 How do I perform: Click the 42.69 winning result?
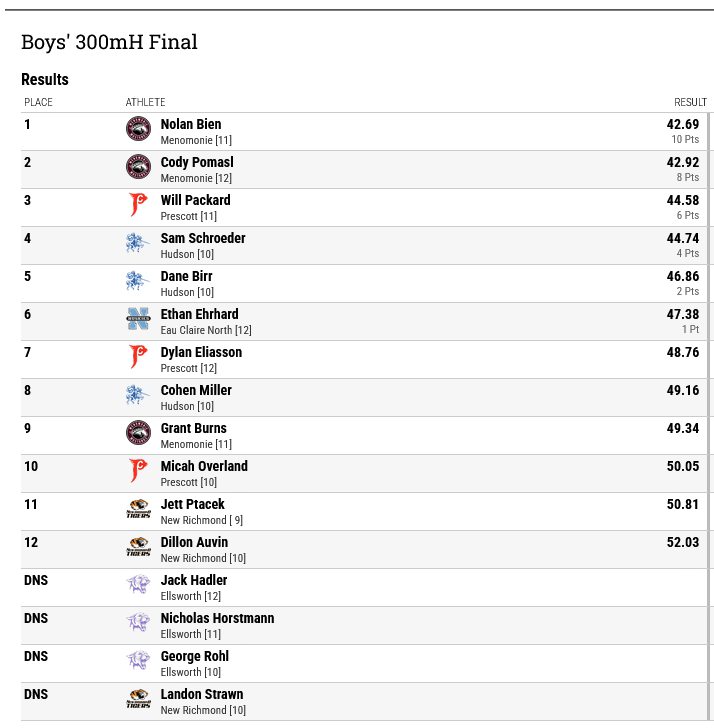(x=682, y=124)
